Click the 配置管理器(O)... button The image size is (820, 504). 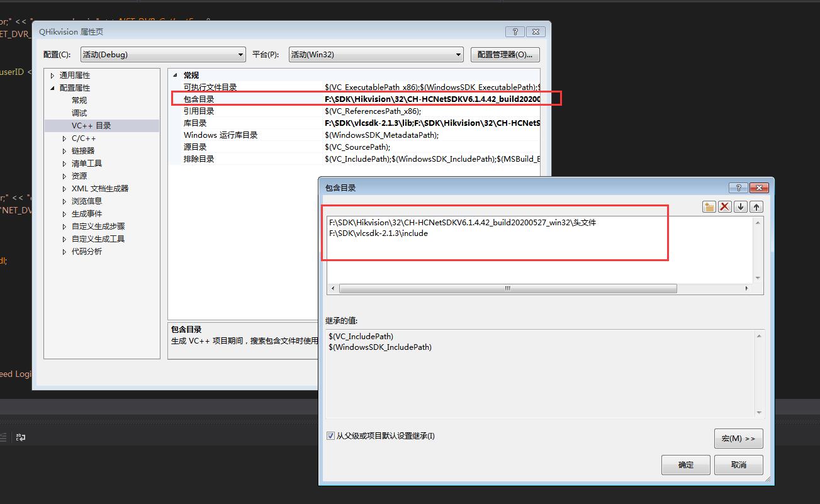(505, 55)
